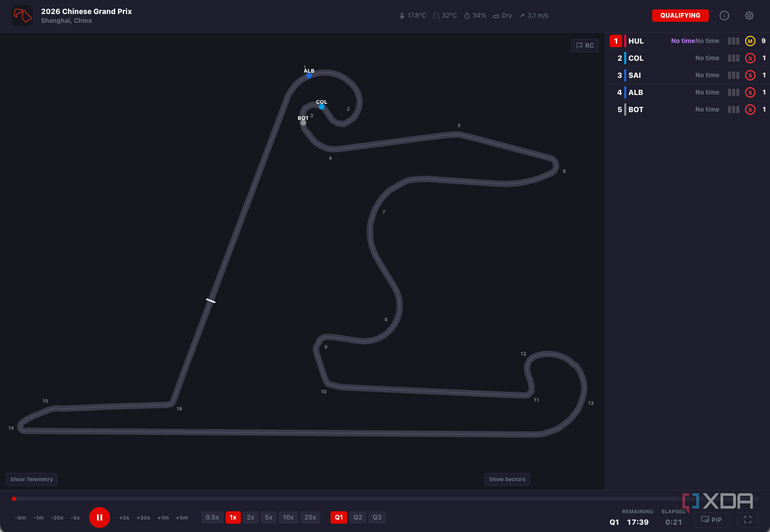Select the HUL driver row
Viewport: 770px width, 532px height.
(688, 41)
